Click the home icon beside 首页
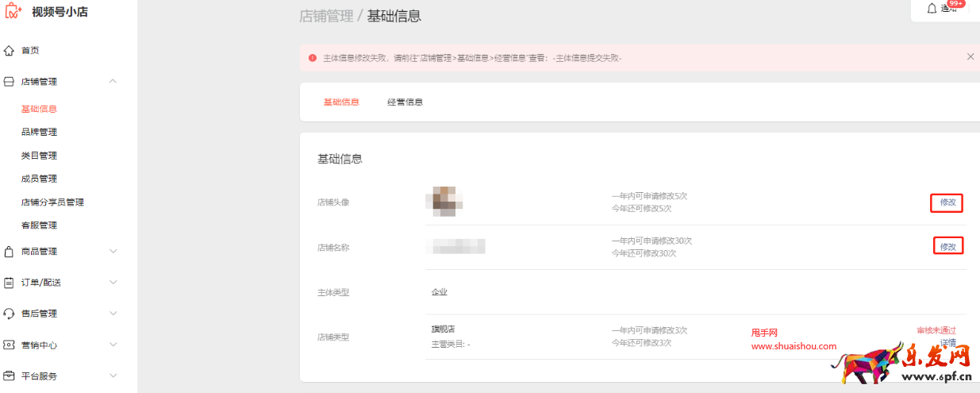 point(10,51)
